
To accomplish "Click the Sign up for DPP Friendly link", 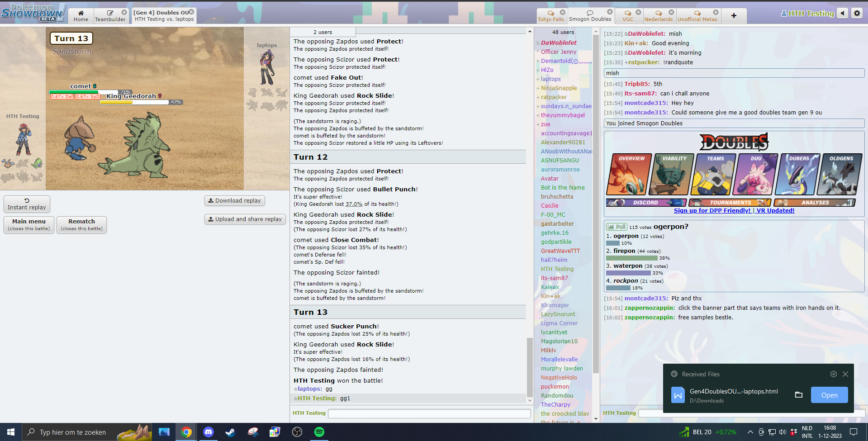I will (712, 211).
